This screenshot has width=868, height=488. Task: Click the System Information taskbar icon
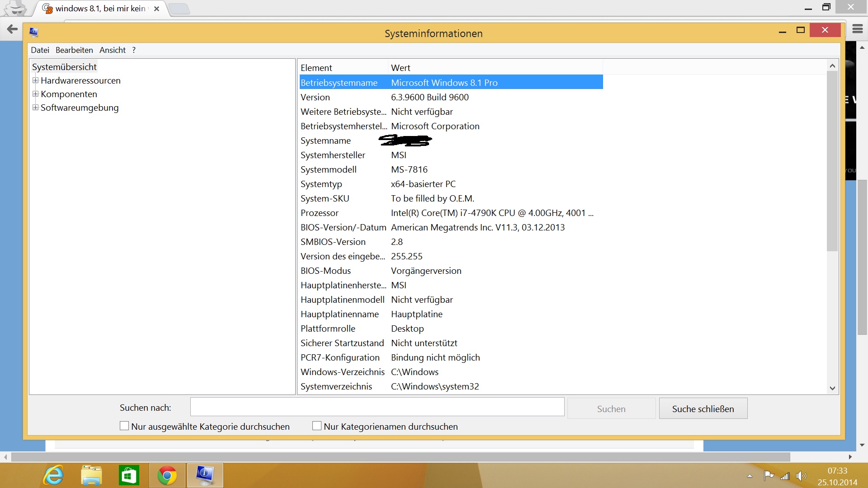(x=205, y=475)
